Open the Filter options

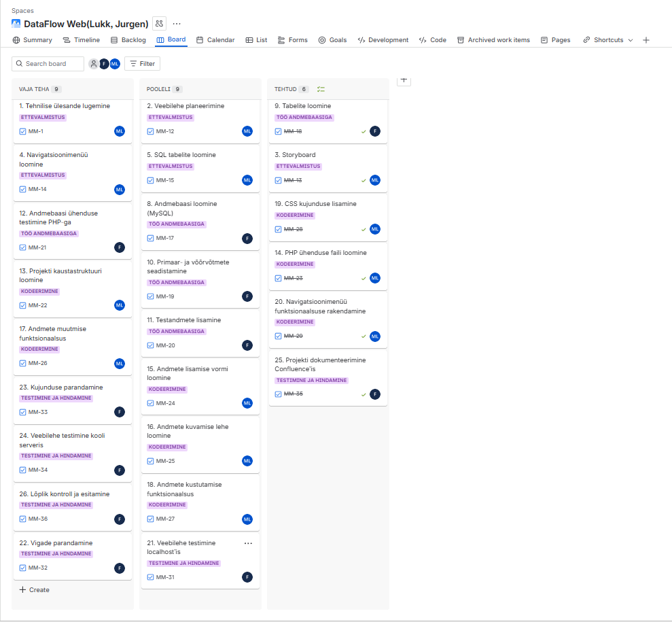point(143,64)
